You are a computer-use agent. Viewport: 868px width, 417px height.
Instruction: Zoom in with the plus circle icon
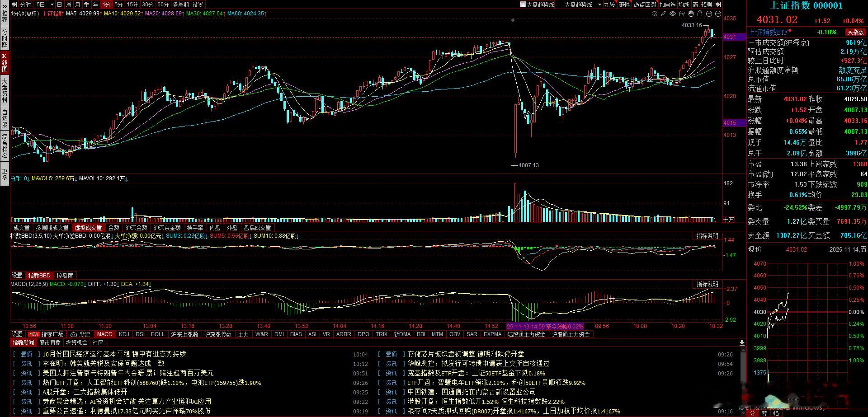point(709,14)
